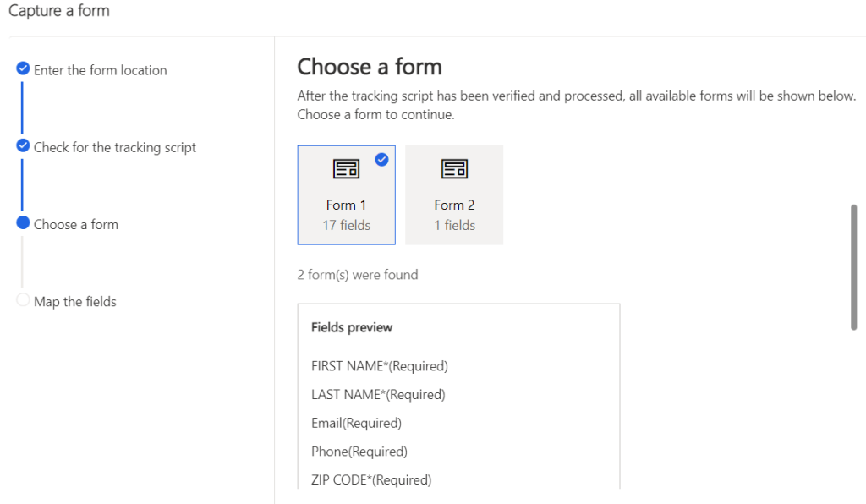Image resolution: width=866 pixels, height=504 pixels.
Task: Click LAST NAME*(Required) preview field
Action: coord(378,394)
